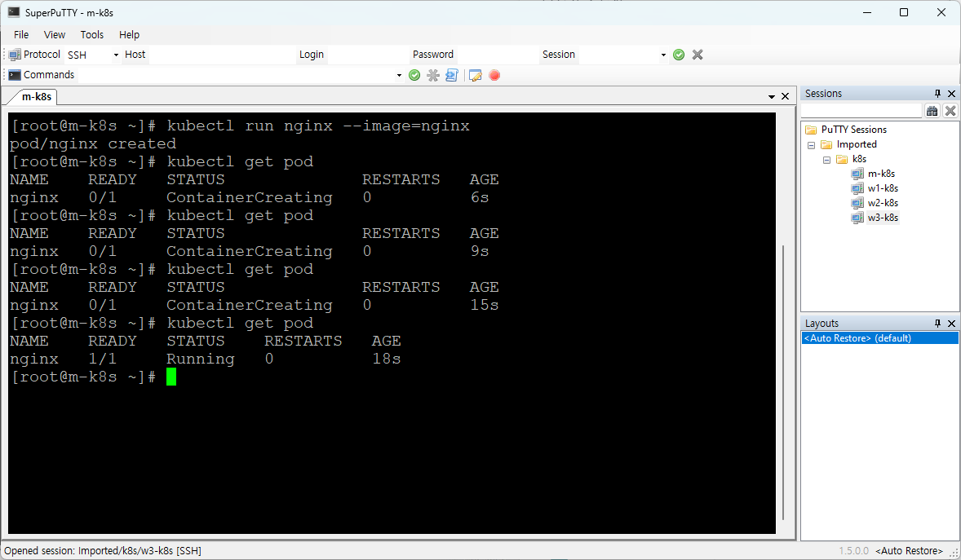Select the m-k8s session in tree
Image resolution: width=961 pixels, height=560 pixels.
[881, 174]
